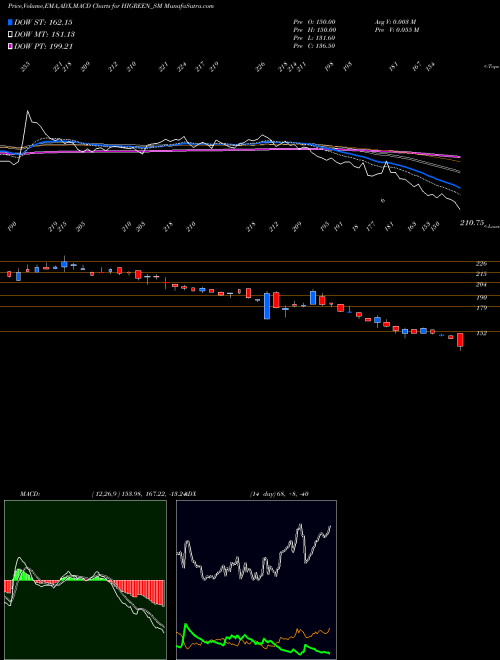Image resolution: width=500 pixels, height=660 pixels.
Task: Click the previous Low 131.60 row
Action: [314, 38]
